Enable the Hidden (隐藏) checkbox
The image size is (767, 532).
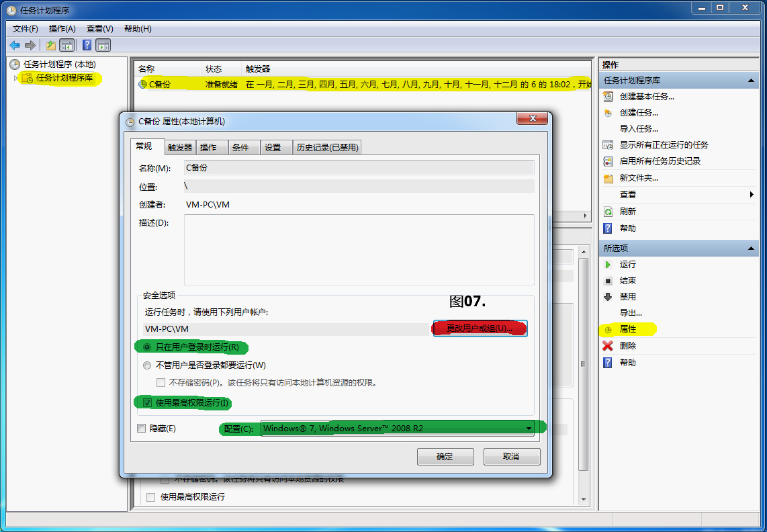click(141, 429)
